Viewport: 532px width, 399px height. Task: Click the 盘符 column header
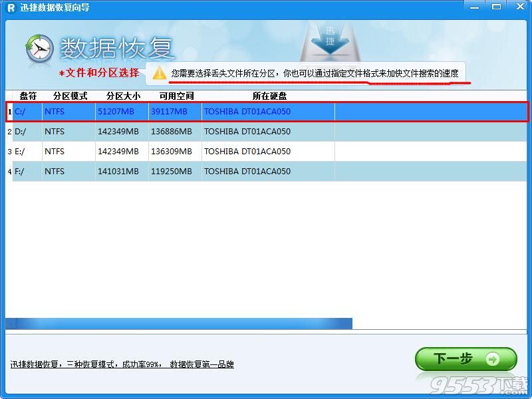(x=28, y=96)
